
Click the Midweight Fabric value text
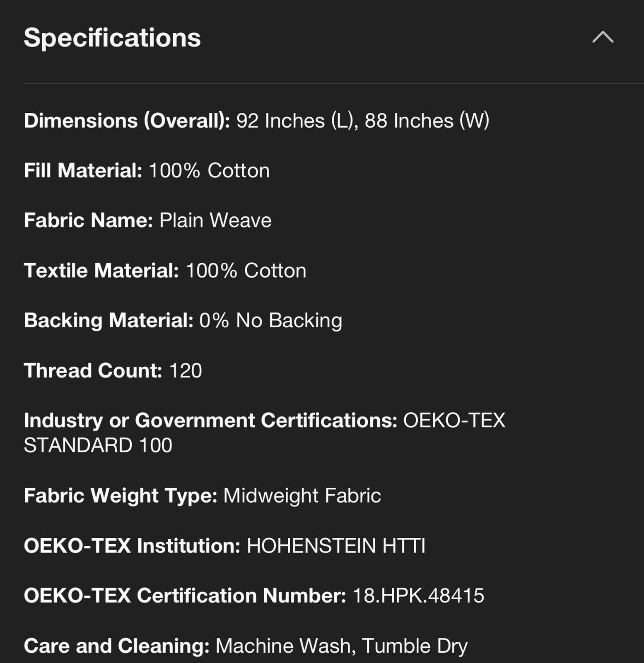(302, 496)
